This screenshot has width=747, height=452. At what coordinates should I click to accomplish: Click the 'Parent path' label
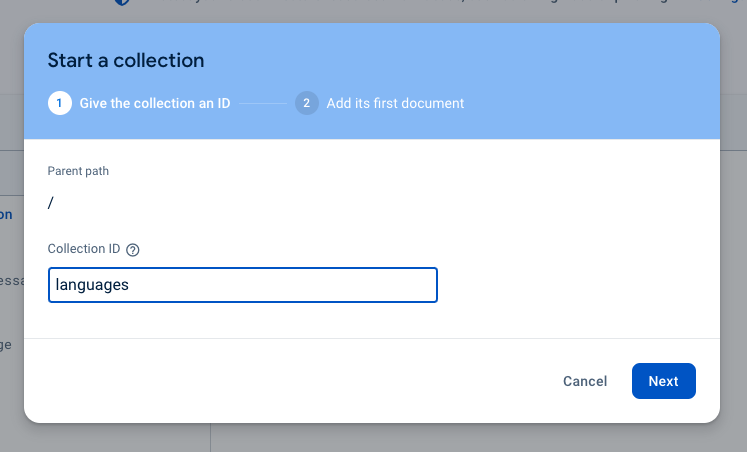pyautogui.click(x=79, y=171)
